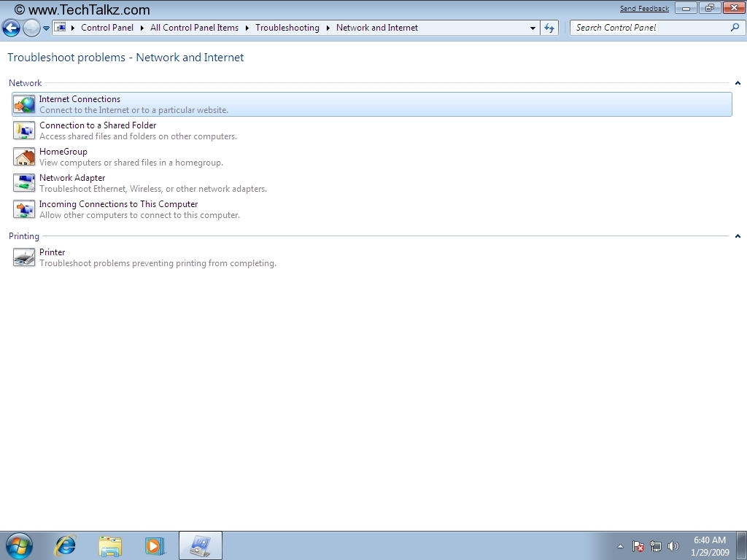Click the Internet Connections troubleshooter icon
Image resolution: width=747 pixels, height=560 pixels.
pos(24,104)
